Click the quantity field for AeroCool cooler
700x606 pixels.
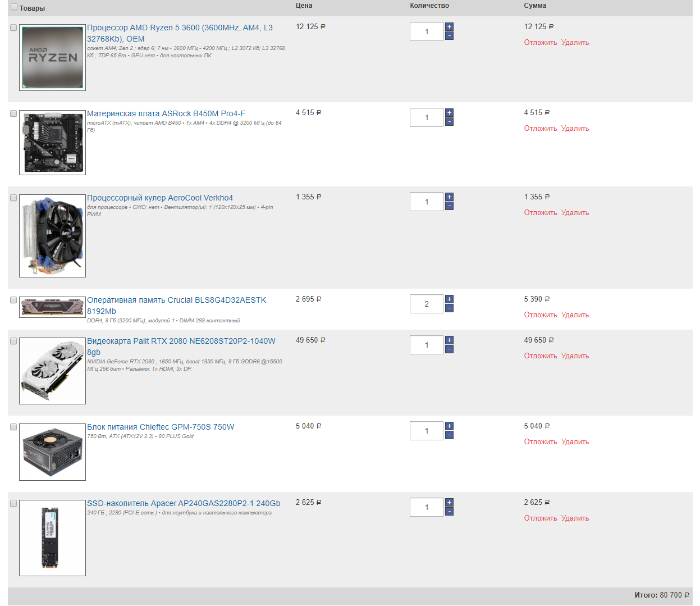[x=427, y=202]
